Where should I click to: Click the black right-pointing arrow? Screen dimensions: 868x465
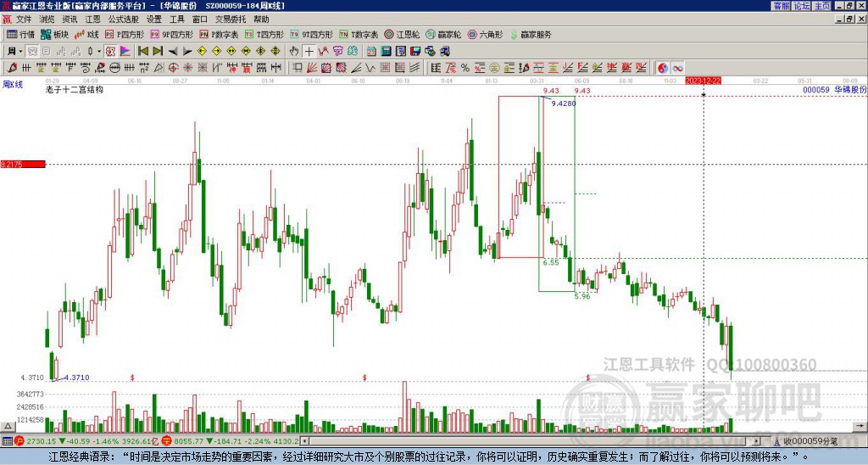(x=187, y=51)
